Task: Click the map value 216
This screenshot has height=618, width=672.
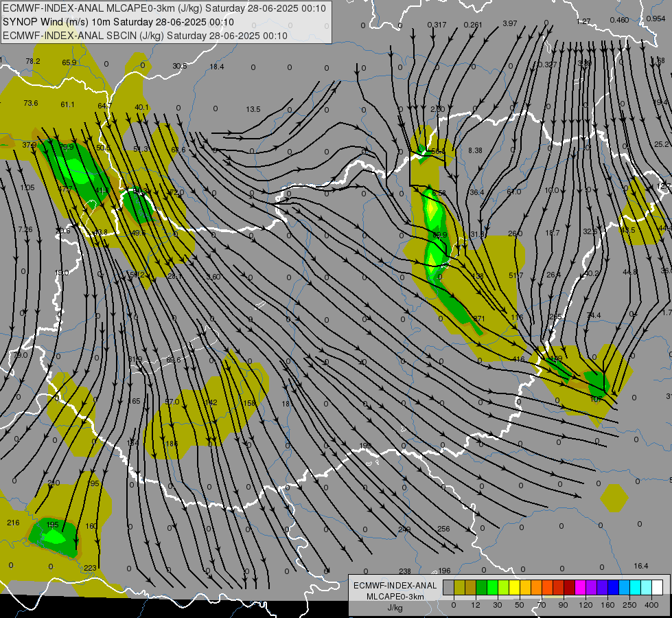Action: (x=13, y=523)
